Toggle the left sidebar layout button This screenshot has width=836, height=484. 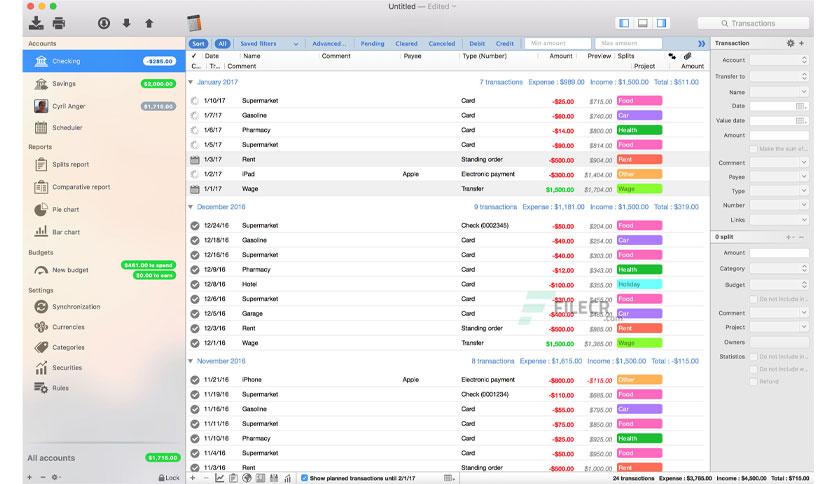[624, 23]
